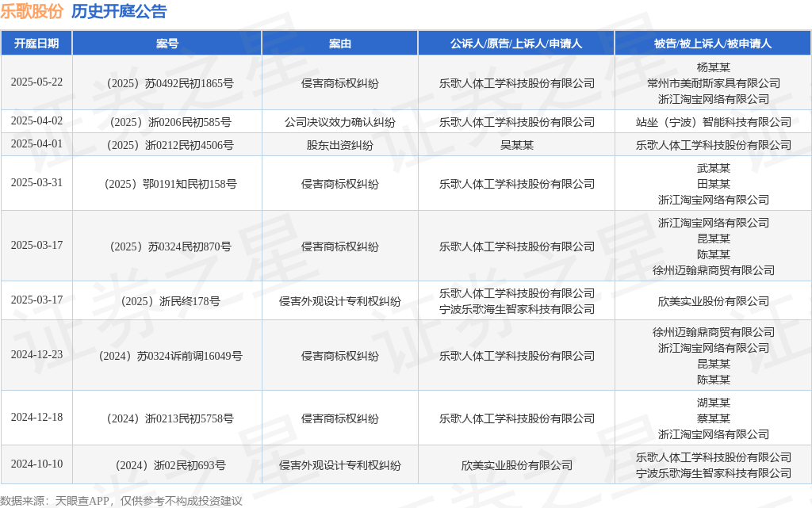Click the cause 公司决议效力确认纠纷
This screenshot has width=812, height=508.
[339, 122]
